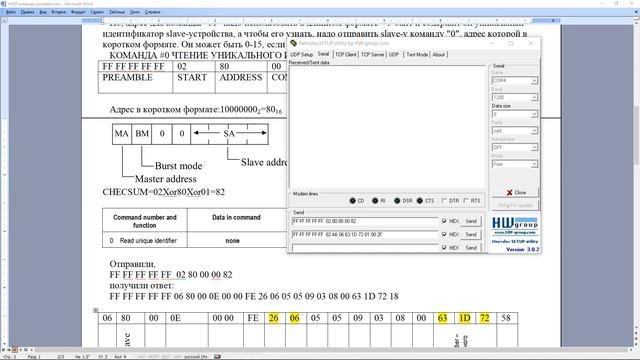Viewport: 640px width, 360px height.
Task: Expand the Data size dropdown
Action: point(534,114)
